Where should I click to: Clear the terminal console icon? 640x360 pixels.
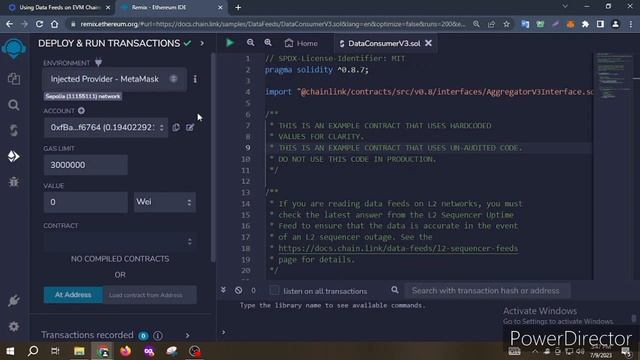point(238,291)
